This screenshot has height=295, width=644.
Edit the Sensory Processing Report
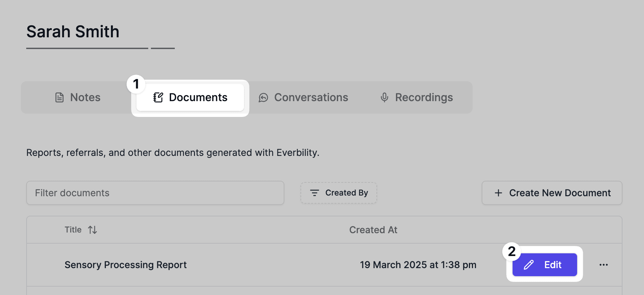coord(545,265)
